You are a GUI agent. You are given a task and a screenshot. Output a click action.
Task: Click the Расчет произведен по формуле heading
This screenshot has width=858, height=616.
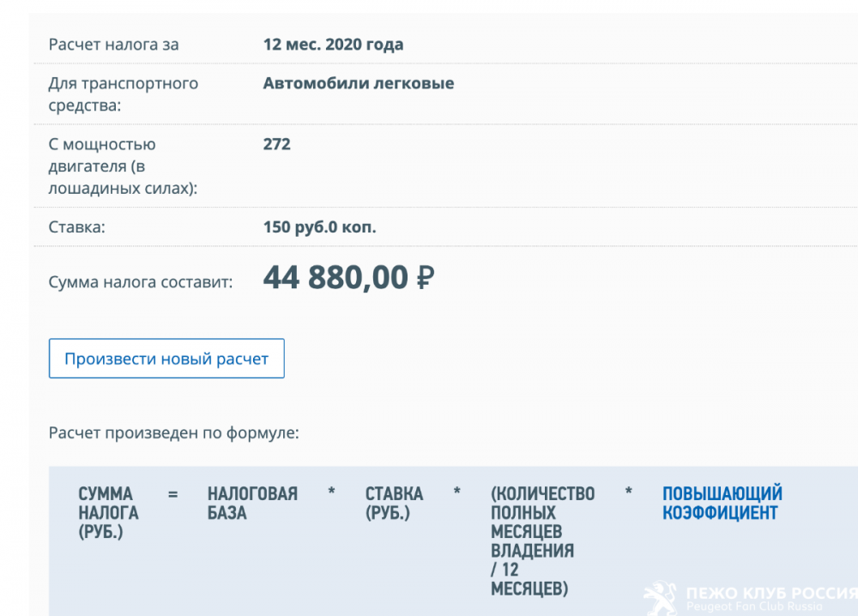pos(173,432)
